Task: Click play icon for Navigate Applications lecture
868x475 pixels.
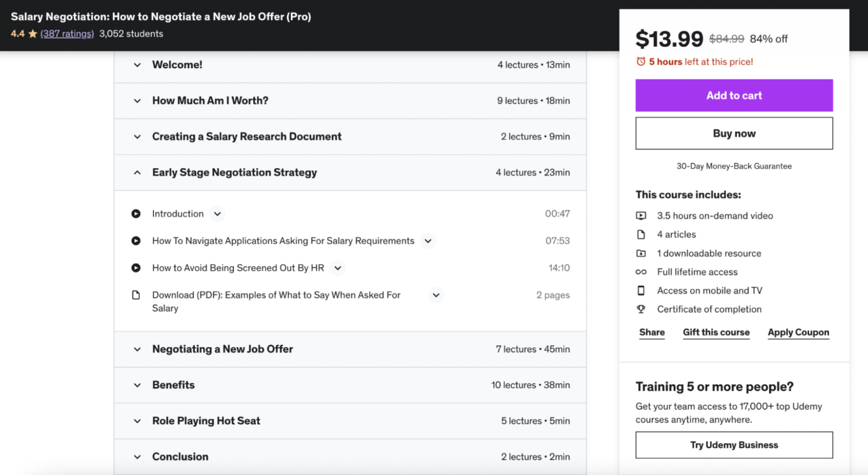Action: (136, 241)
